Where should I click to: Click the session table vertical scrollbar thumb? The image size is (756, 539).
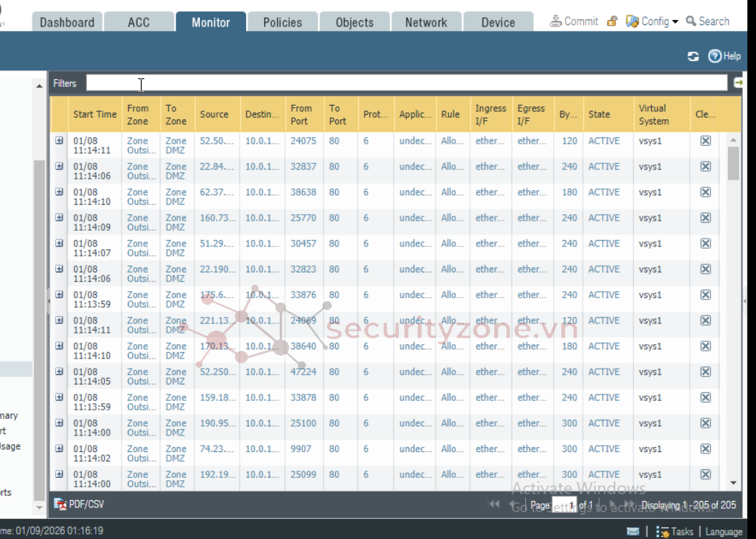tap(733, 163)
